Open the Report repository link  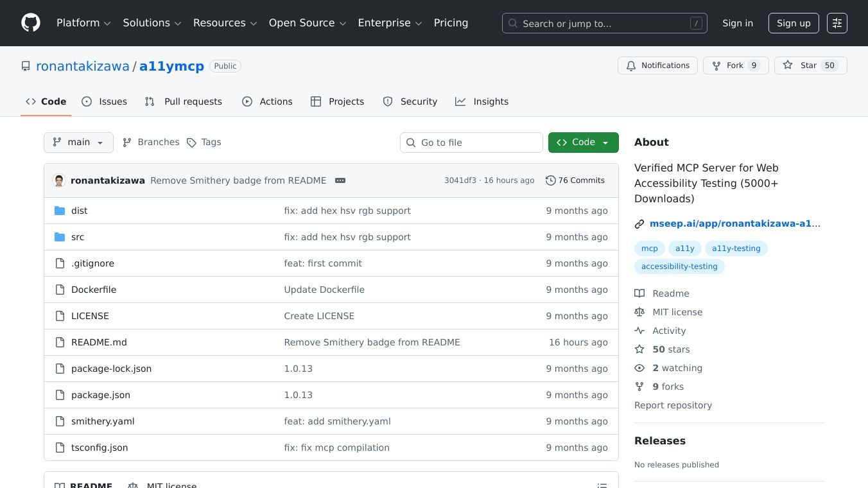(x=673, y=405)
